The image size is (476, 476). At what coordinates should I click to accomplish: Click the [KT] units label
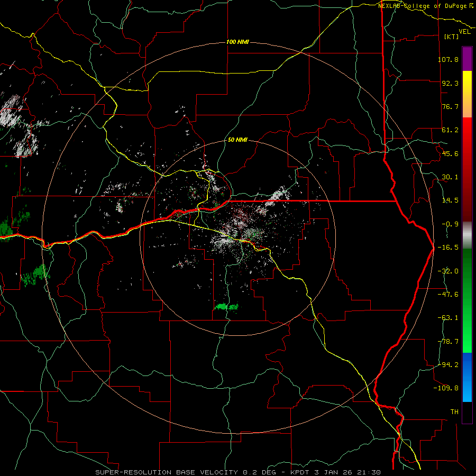(452, 36)
